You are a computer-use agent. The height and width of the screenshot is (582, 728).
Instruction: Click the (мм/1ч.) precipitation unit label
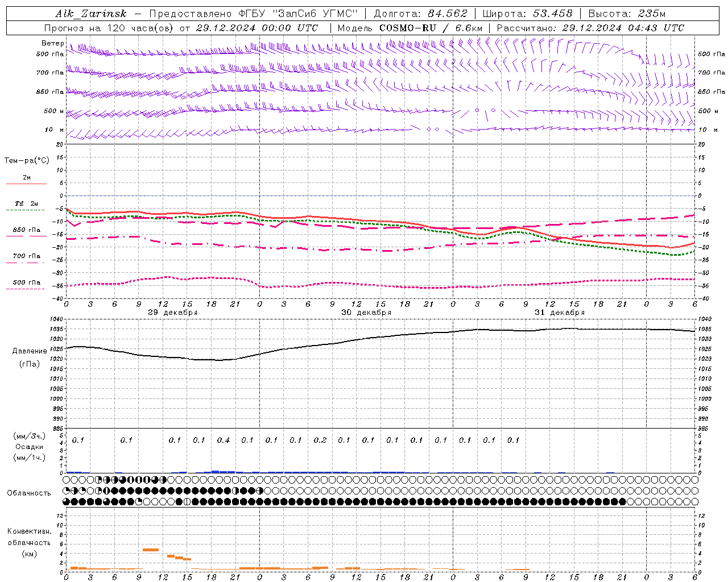coord(30,457)
